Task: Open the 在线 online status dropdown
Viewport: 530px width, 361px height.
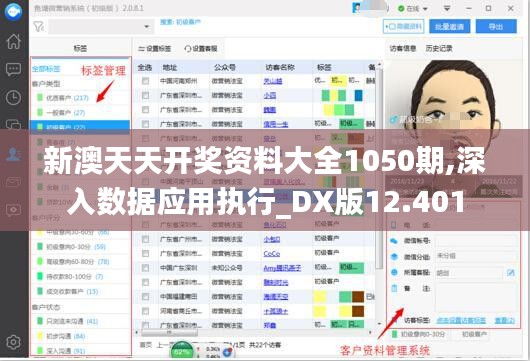Action: click(413, 8)
